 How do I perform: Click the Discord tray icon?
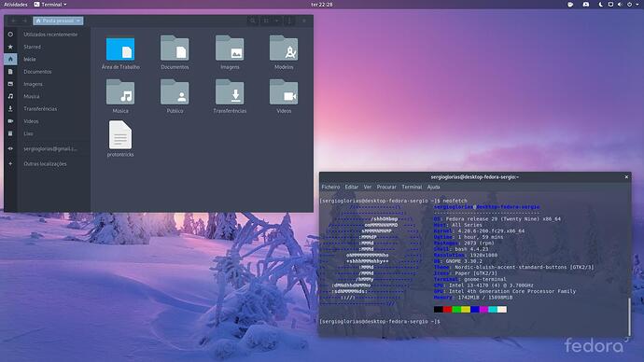coord(586,5)
